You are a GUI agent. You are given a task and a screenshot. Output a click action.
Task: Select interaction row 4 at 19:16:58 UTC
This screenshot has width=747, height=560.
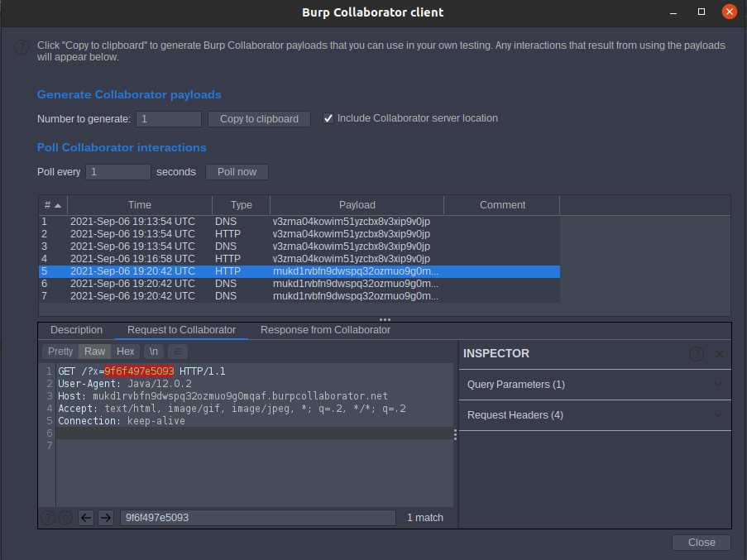[x=299, y=259]
